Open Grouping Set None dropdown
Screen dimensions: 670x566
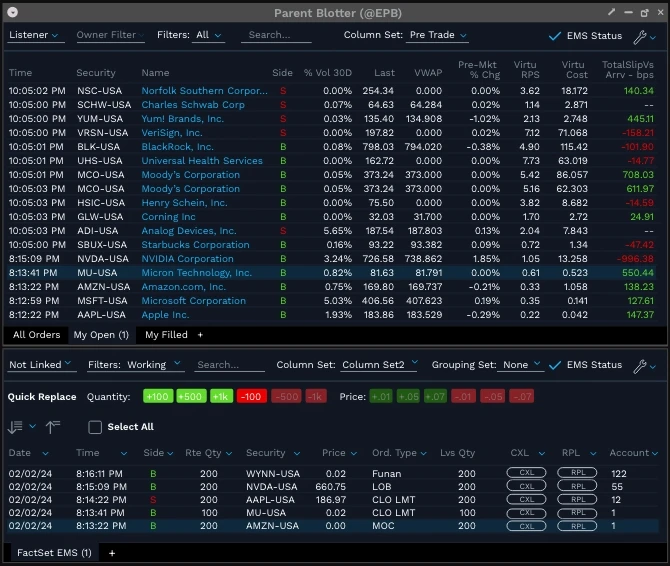pos(521,365)
